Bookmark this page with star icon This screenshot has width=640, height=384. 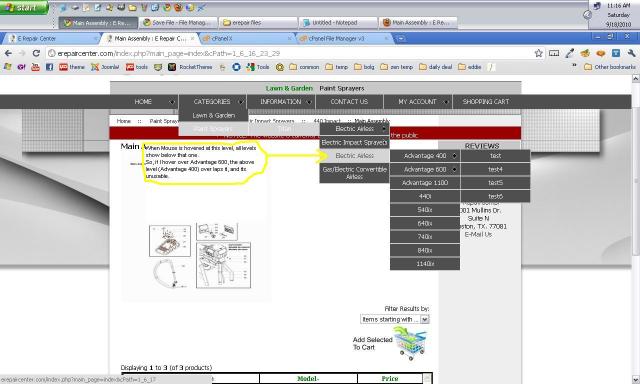[x=539, y=53]
